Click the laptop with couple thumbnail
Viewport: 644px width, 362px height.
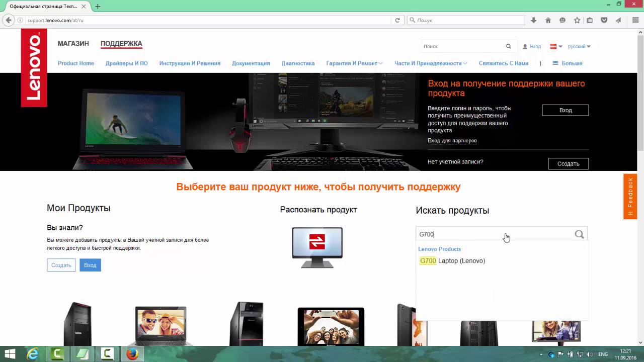pyautogui.click(x=160, y=325)
